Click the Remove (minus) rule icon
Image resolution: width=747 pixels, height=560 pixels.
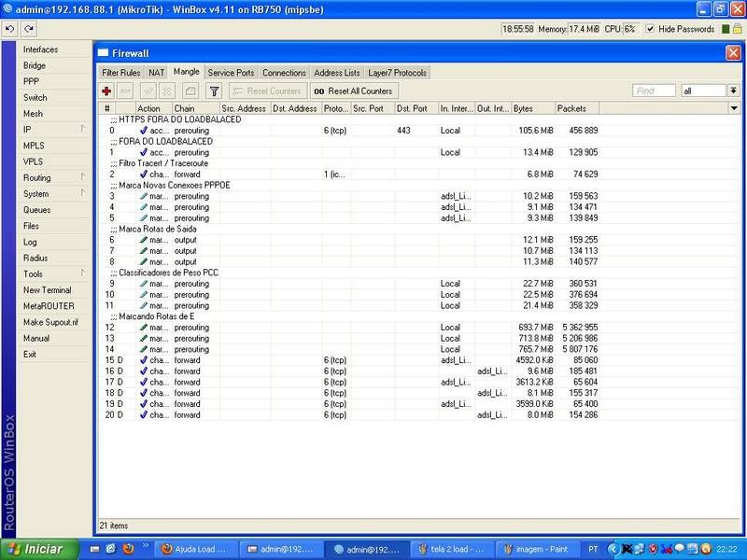pos(126,91)
